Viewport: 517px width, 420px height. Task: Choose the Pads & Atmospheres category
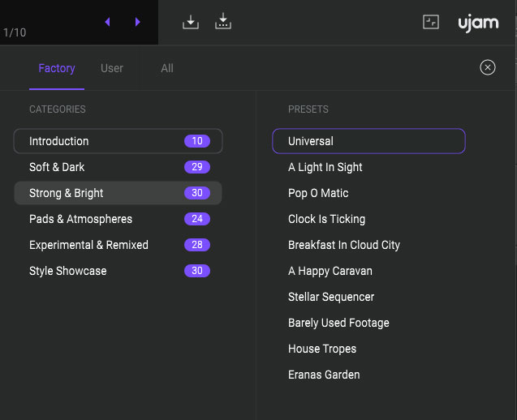[118, 219]
